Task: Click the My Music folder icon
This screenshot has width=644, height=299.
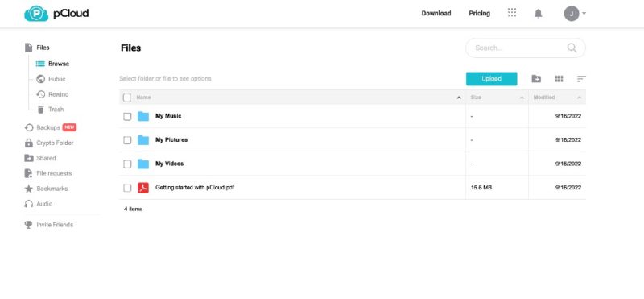Action: point(143,116)
